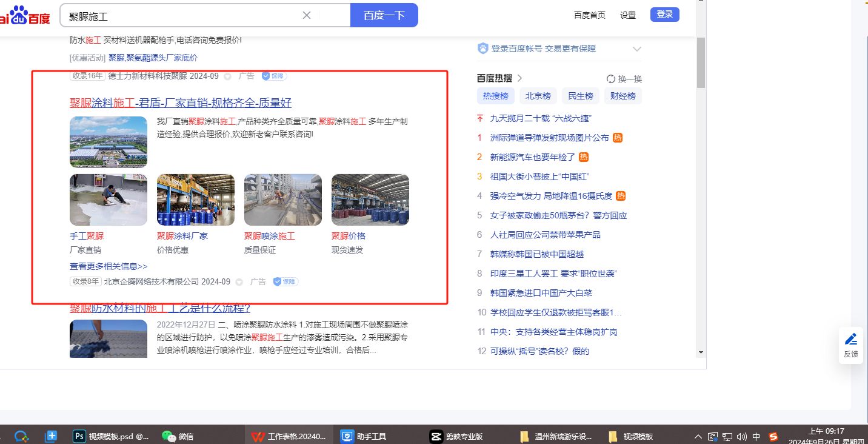Click the 登录 button
This screenshot has height=444, width=868.
pos(665,15)
